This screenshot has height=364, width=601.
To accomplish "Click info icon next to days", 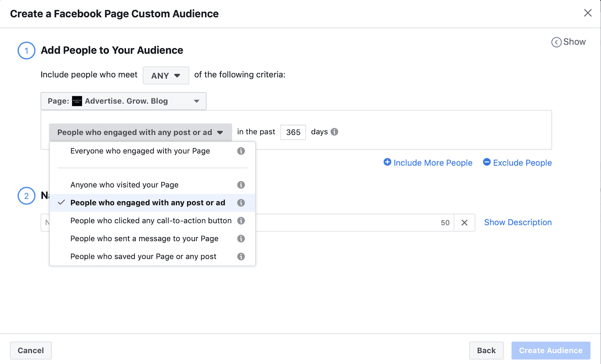I will tap(334, 132).
